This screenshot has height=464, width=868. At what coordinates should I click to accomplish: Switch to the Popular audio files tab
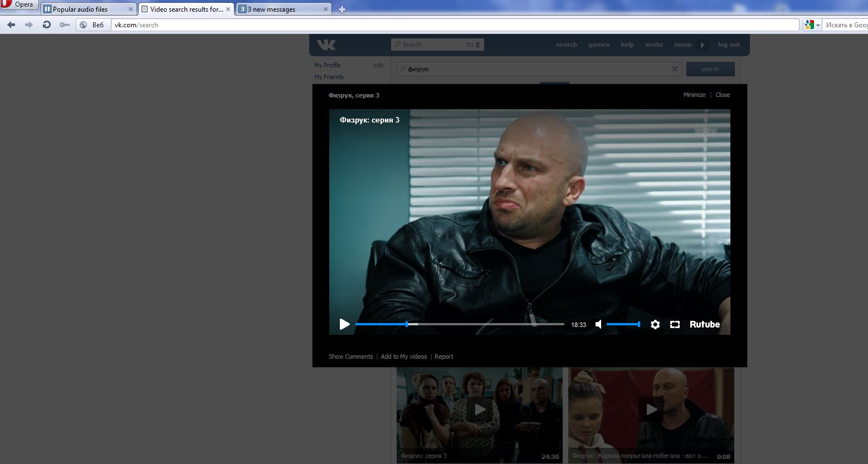pos(89,9)
